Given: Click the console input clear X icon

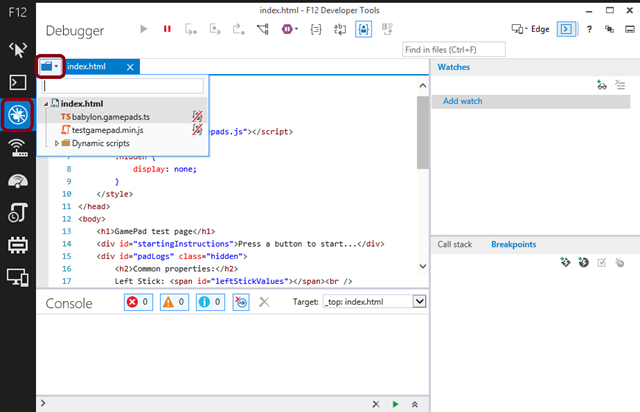Looking at the screenshot, I should tap(376, 404).
